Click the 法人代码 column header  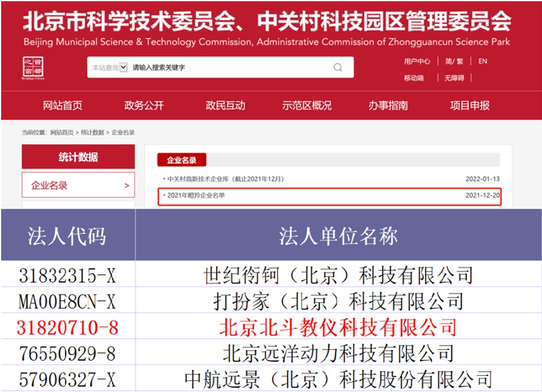tap(68, 236)
